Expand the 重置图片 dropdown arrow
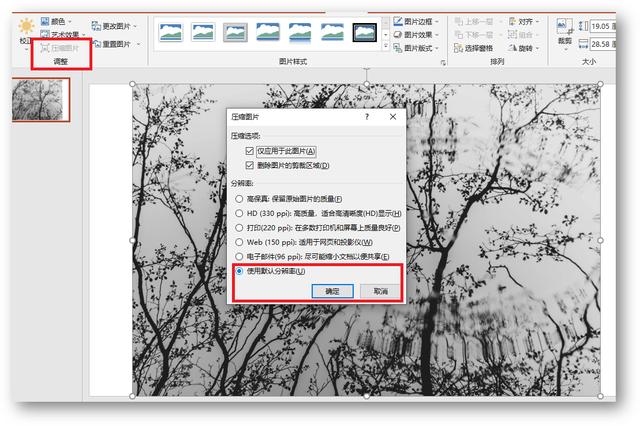The height and width of the screenshot is (426, 640). point(138,44)
